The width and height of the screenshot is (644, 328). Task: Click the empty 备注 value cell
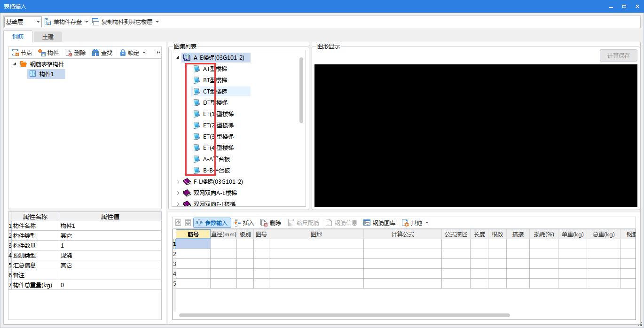(x=110, y=275)
